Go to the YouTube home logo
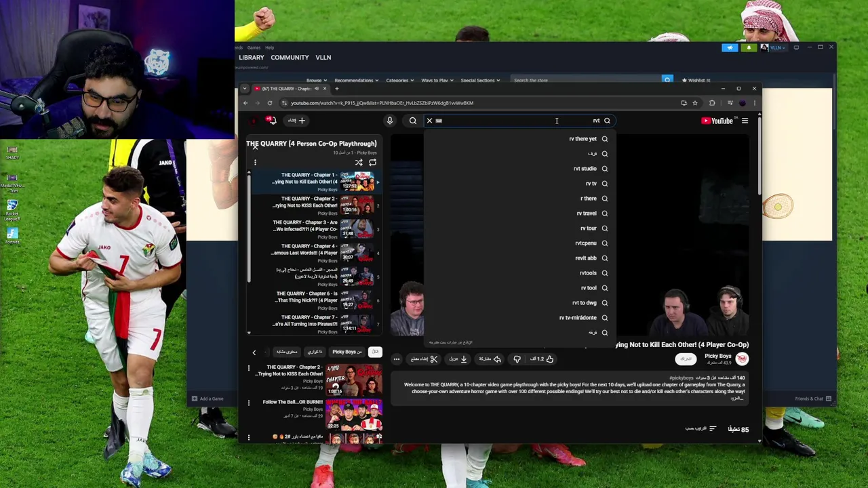 (x=717, y=121)
